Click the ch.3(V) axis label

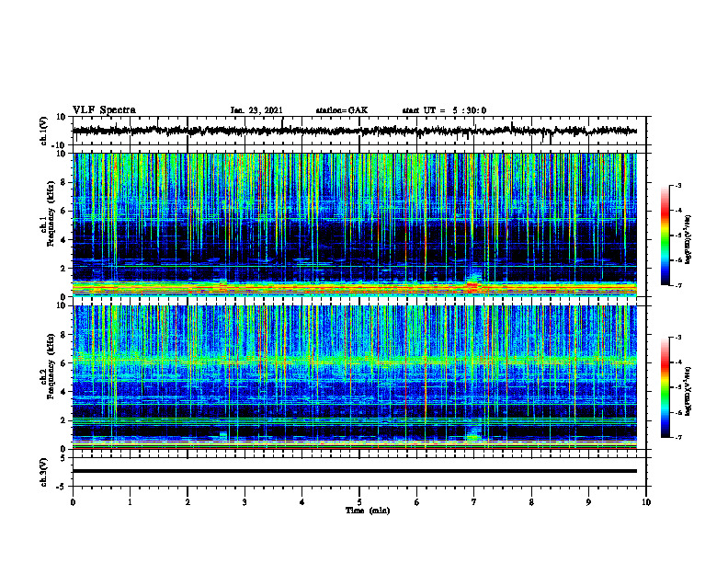click(x=44, y=472)
